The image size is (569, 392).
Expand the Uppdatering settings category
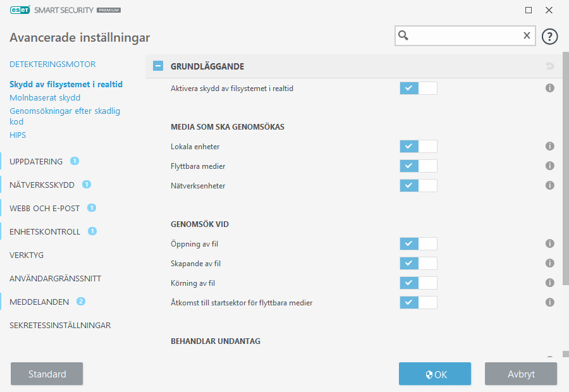36,161
